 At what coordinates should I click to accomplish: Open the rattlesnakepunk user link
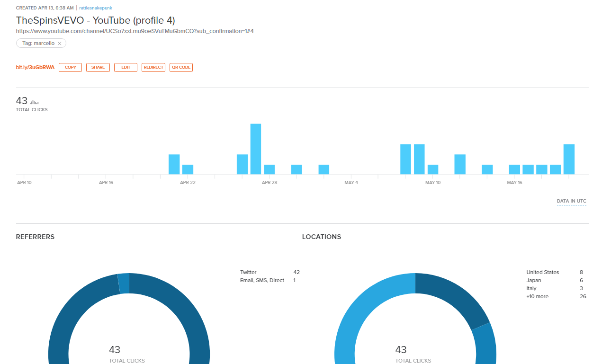pos(96,8)
